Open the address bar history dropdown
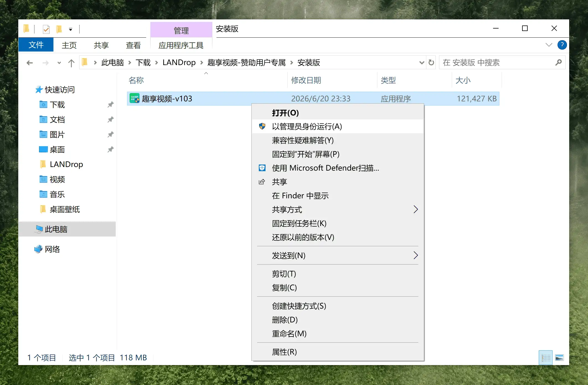This screenshot has height=385, width=588. pyautogui.click(x=422, y=63)
